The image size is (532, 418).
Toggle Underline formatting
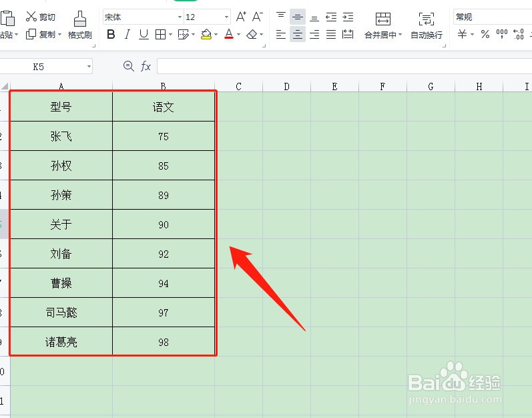[x=144, y=34]
